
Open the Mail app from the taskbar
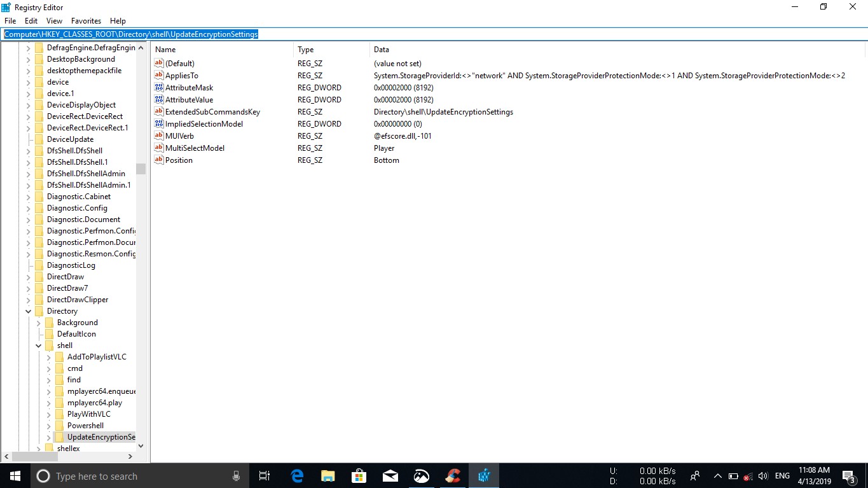tap(390, 476)
